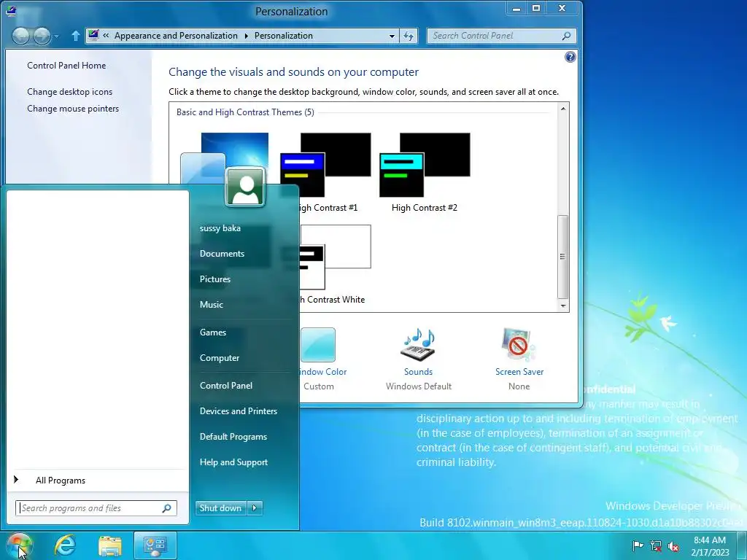Click Show desktop button at taskbar end
Screen dimensions: 747x560
pos(743,546)
